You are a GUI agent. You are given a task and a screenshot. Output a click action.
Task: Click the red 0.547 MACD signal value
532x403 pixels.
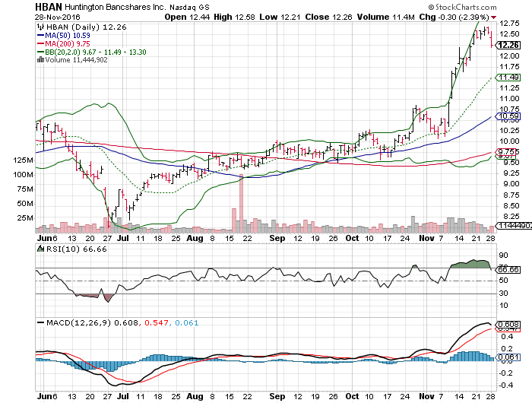point(157,322)
